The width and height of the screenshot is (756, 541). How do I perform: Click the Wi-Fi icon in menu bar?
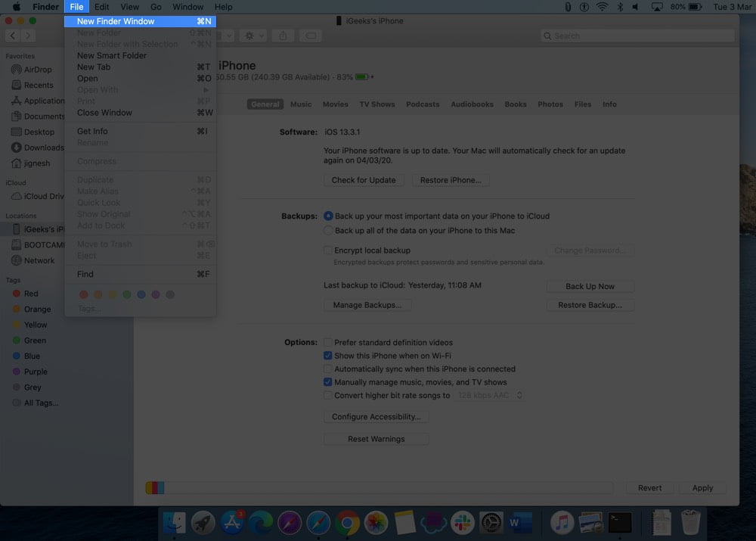602,7
